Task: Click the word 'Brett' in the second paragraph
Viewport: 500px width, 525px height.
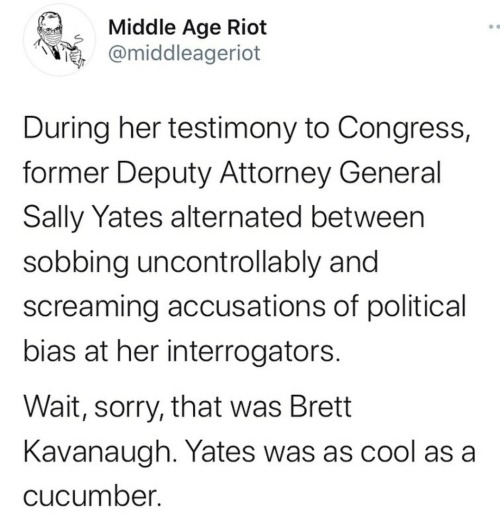Action: [321, 407]
